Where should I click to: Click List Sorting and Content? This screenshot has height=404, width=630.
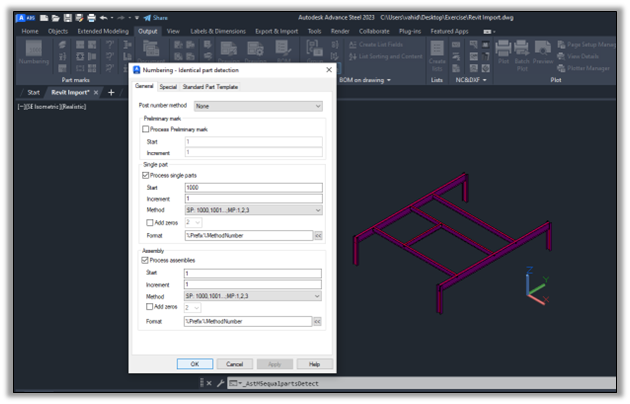[386, 56]
